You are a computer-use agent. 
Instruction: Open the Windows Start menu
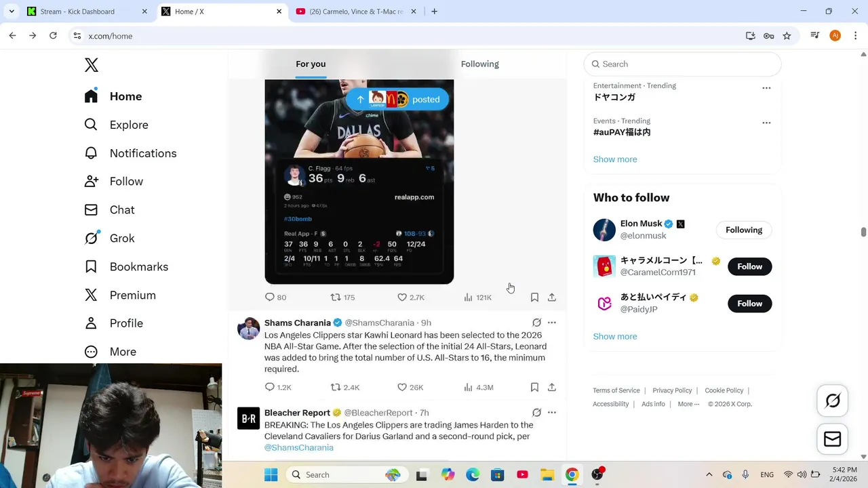(x=271, y=474)
